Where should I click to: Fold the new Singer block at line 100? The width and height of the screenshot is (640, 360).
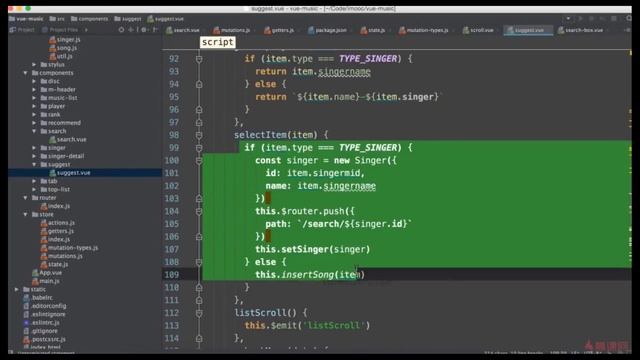tap(199, 160)
